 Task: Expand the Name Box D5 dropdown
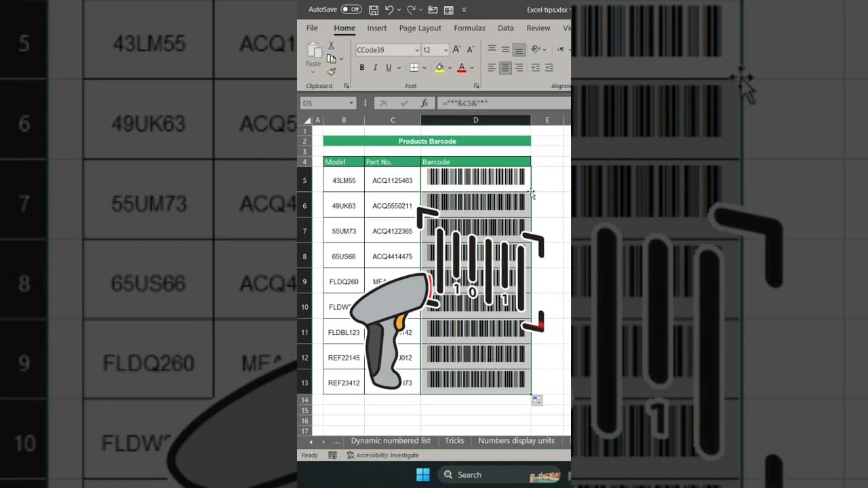tap(351, 103)
